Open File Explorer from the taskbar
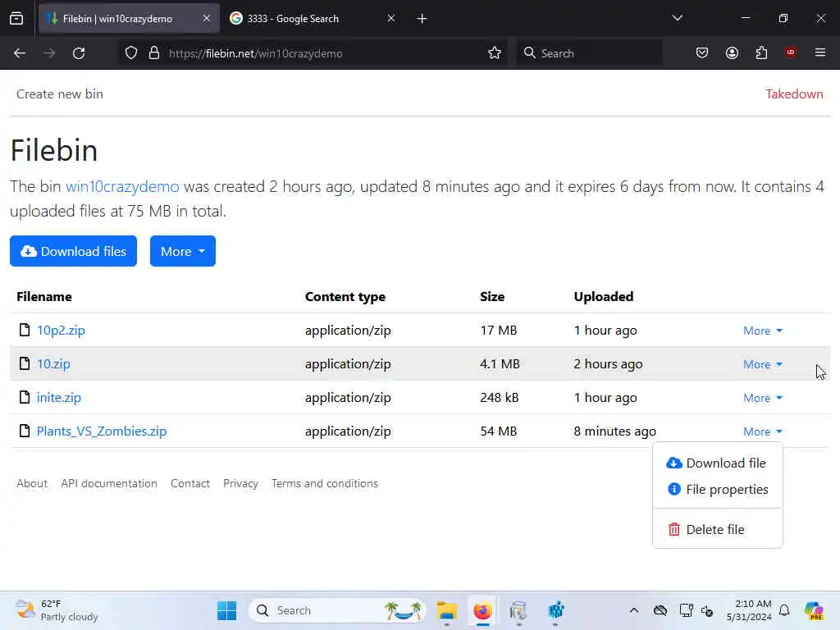The image size is (840, 630). point(446,610)
